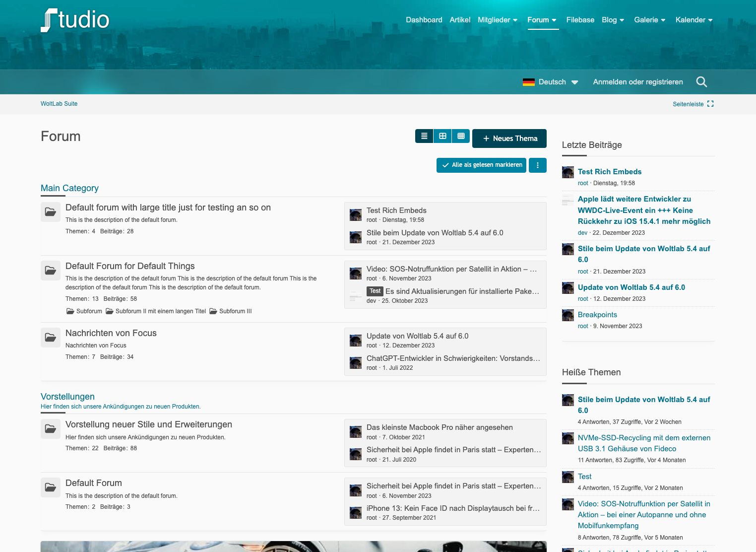Click the search magnifier icon
The height and width of the screenshot is (552, 756).
click(x=701, y=82)
